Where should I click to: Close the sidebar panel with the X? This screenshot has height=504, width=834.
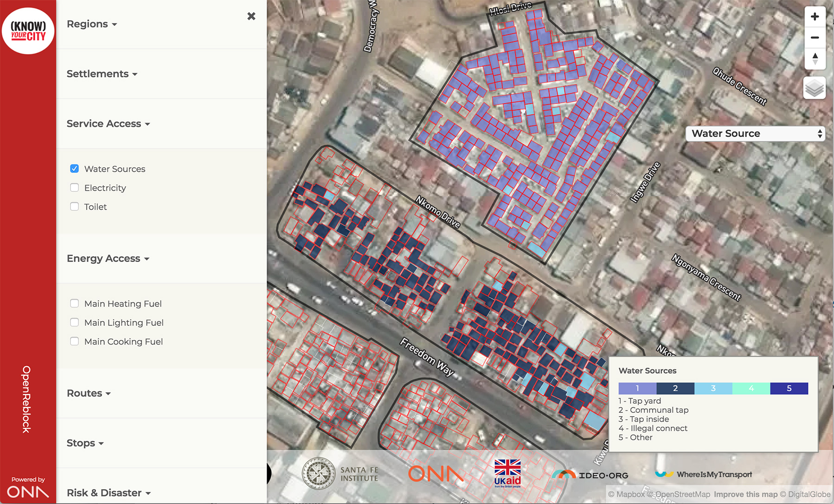pos(251,16)
